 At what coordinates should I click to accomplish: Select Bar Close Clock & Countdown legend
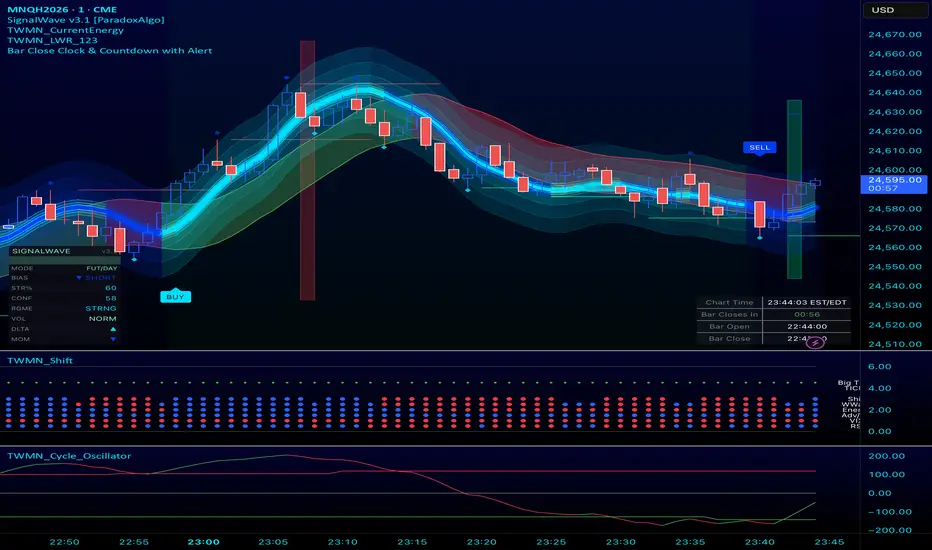tap(109, 51)
